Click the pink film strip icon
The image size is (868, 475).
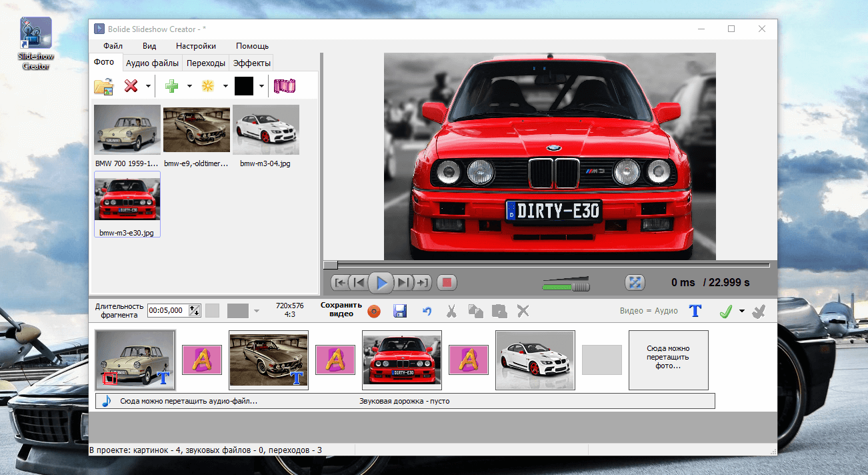pos(285,86)
